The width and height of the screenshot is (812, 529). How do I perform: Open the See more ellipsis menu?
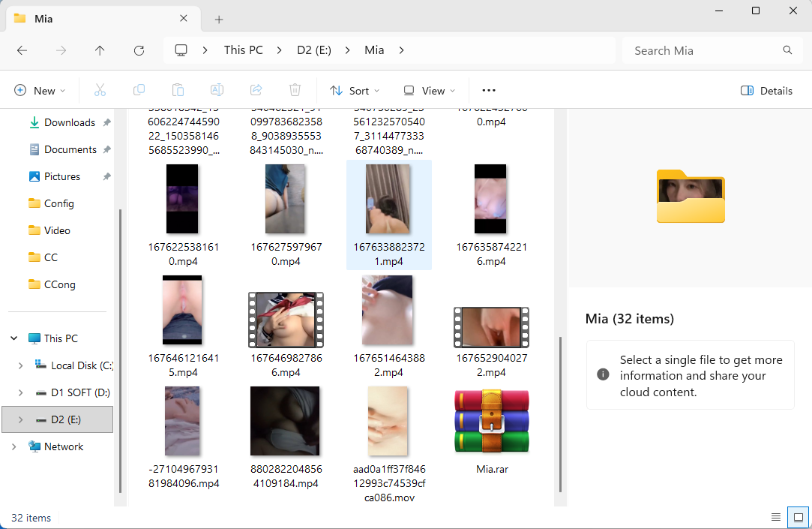tap(489, 90)
